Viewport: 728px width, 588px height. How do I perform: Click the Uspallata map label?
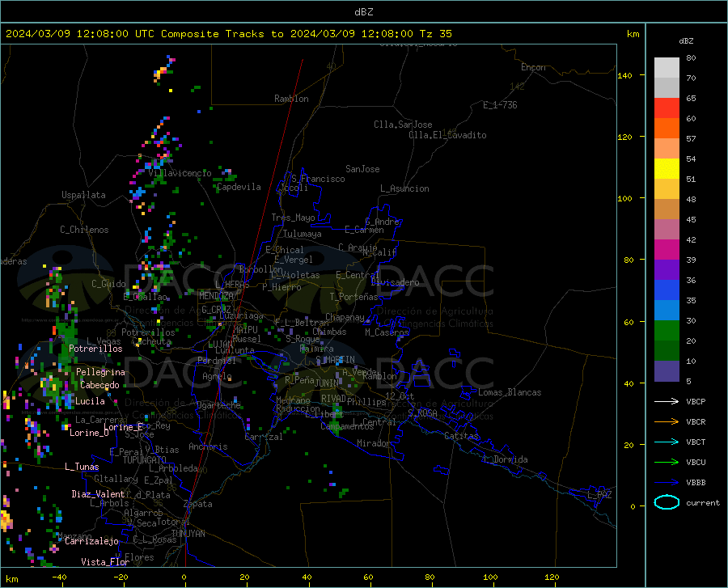click(83, 195)
